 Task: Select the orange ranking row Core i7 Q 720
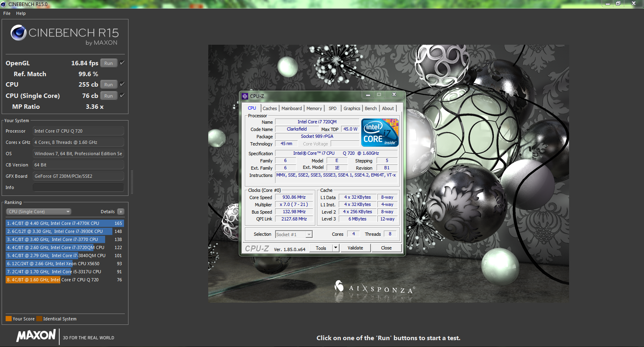coord(64,280)
